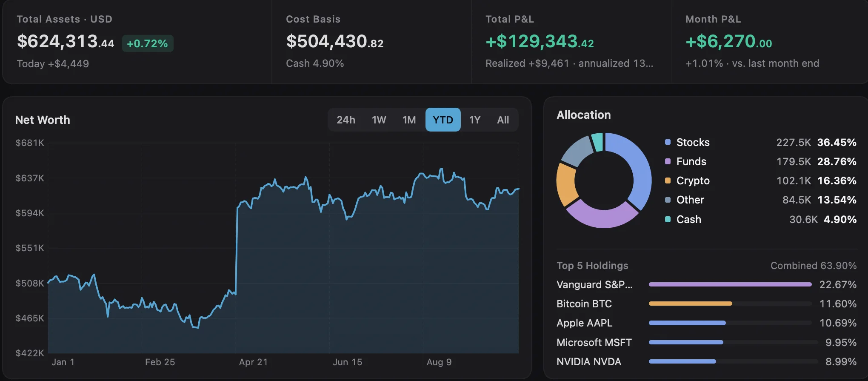
Task: Click the Other 13.54% percentage
Action: [837, 200]
